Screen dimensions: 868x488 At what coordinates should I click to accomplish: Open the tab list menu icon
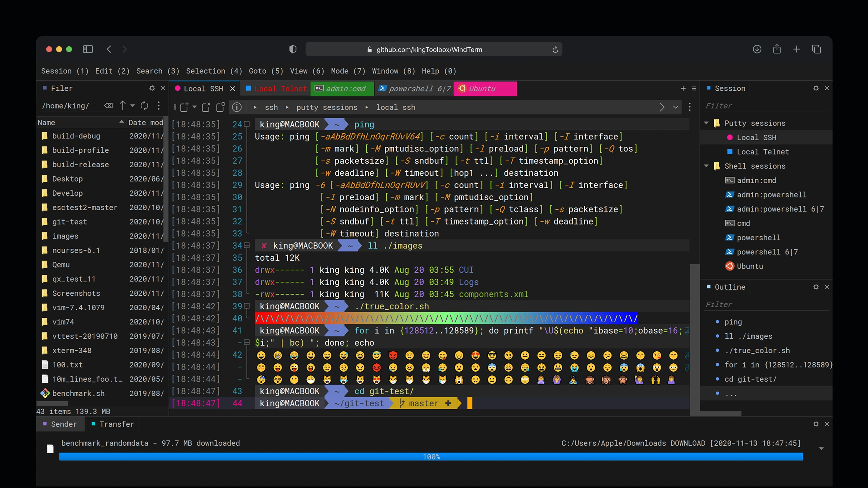(x=694, y=89)
